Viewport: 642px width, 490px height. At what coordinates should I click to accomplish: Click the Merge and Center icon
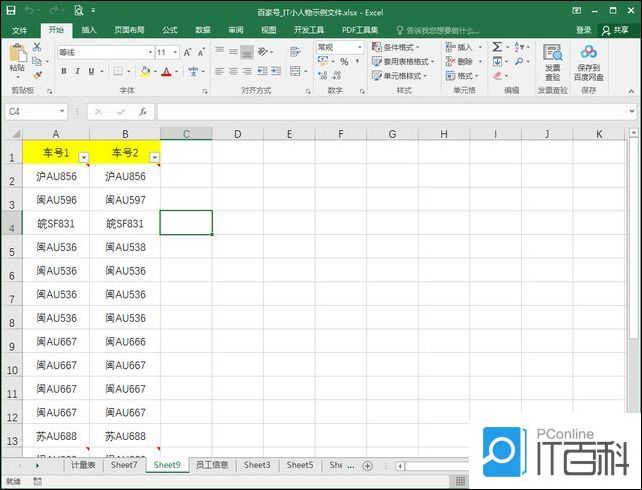click(295, 72)
